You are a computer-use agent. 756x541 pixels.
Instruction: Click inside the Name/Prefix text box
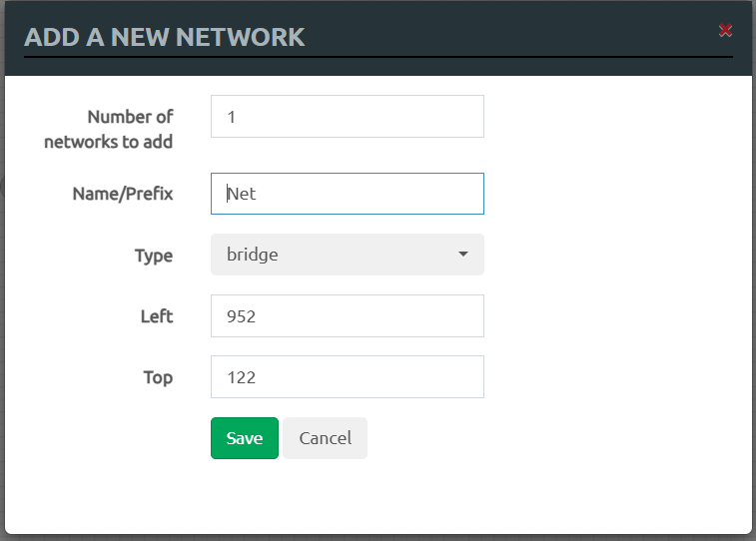coord(348,194)
